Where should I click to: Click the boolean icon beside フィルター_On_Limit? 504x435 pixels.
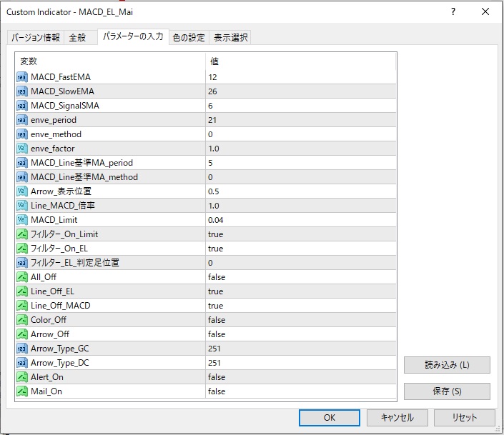pos(22,234)
